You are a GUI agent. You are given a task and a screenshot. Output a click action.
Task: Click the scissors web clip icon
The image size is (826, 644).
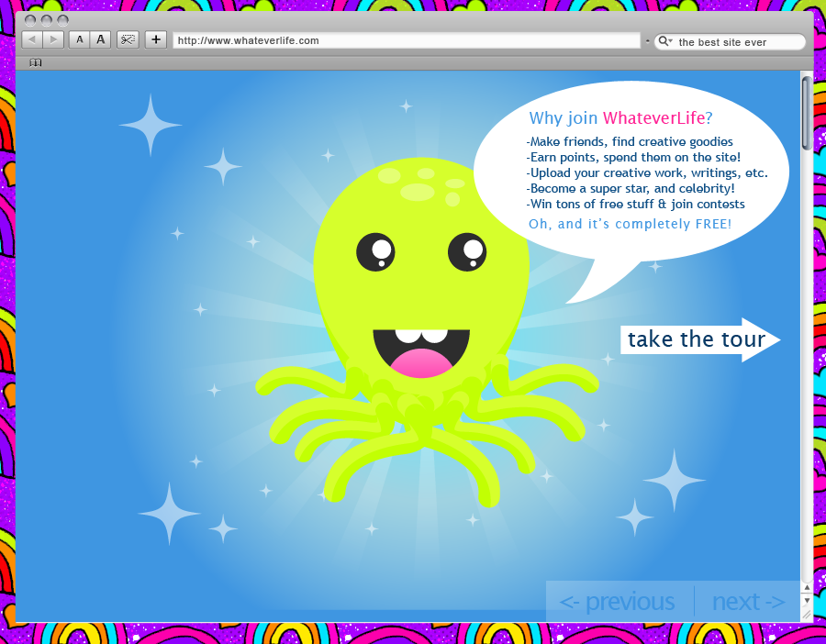point(128,40)
